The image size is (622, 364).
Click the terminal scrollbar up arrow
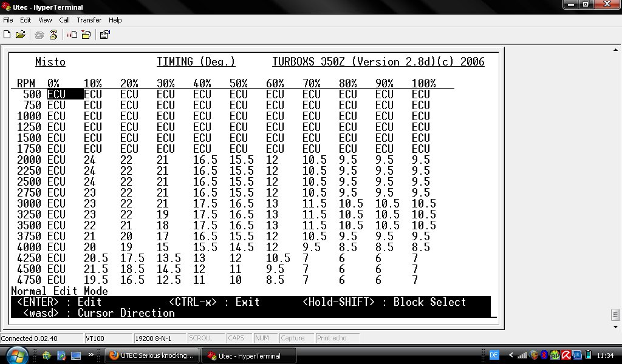coord(615,50)
